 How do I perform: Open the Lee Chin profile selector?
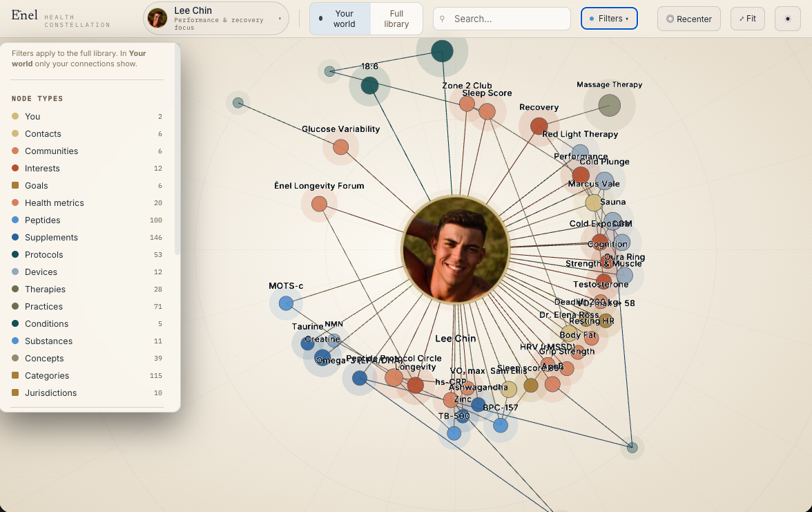click(216, 19)
